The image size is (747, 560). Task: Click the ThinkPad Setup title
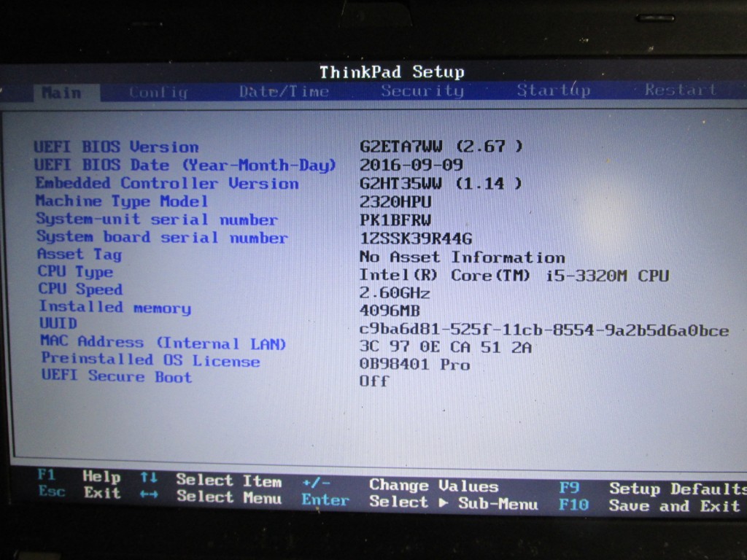[x=392, y=72]
